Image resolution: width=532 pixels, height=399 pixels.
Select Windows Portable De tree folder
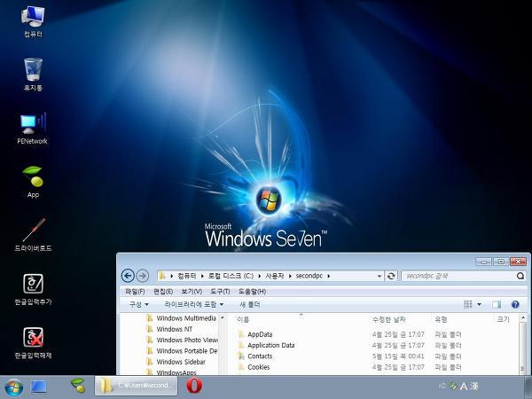click(183, 351)
